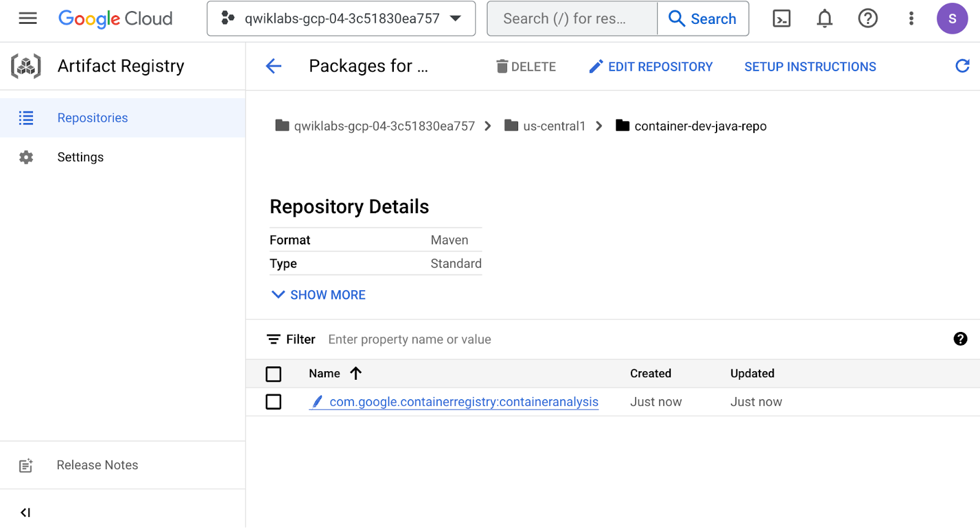The width and height of the screenshot is (980, 528).
Task: Click SETUP INSTRUCTIONS
Action: click(x=810, y=66)
